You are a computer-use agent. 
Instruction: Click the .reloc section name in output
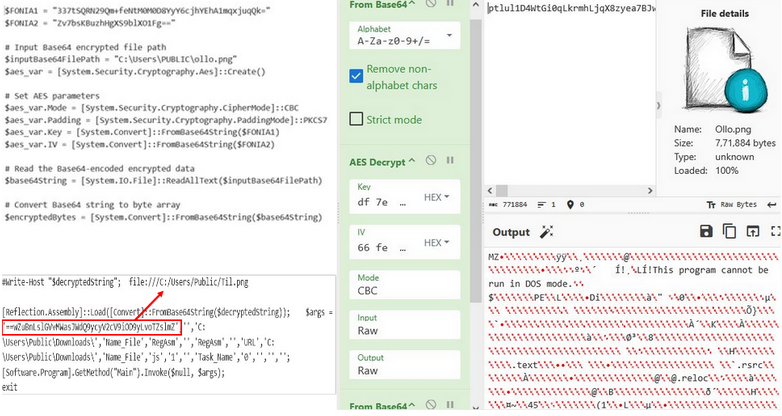pyautogui.click(x=689, y=378)
